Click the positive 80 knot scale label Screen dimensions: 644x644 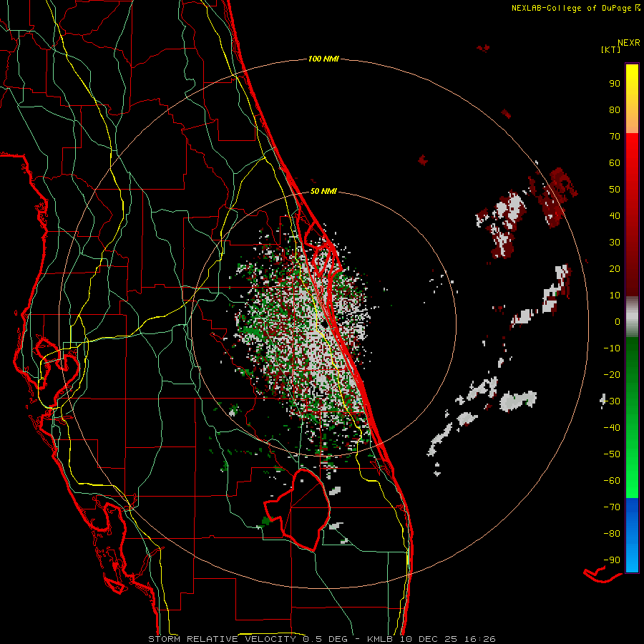615,110
